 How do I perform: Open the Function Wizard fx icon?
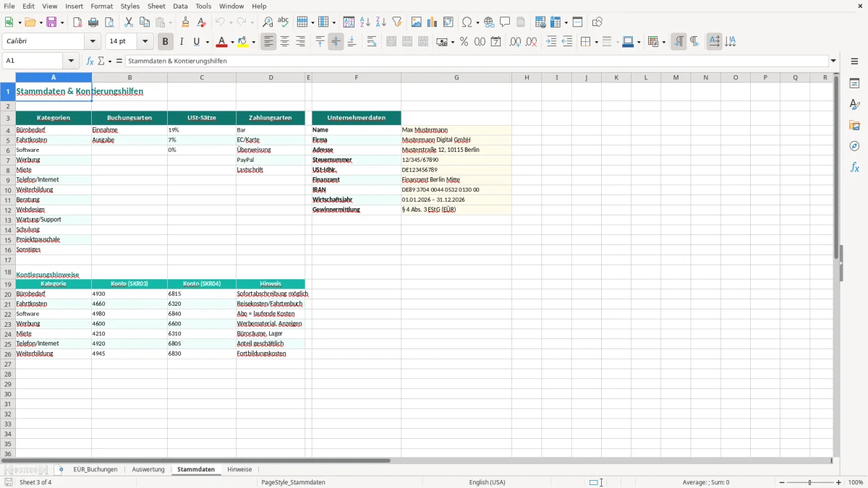pyautogui.click(x=90, y=61)
